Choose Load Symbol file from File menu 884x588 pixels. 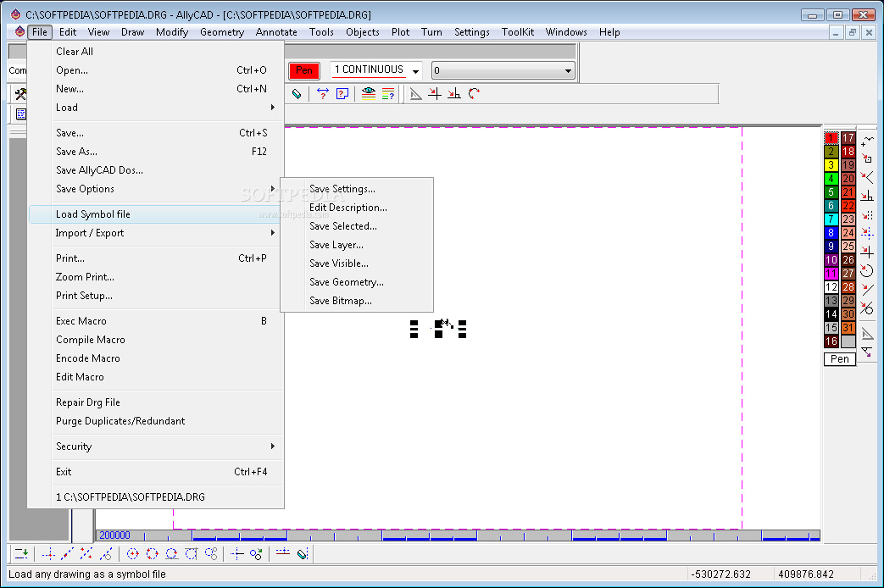156,214
